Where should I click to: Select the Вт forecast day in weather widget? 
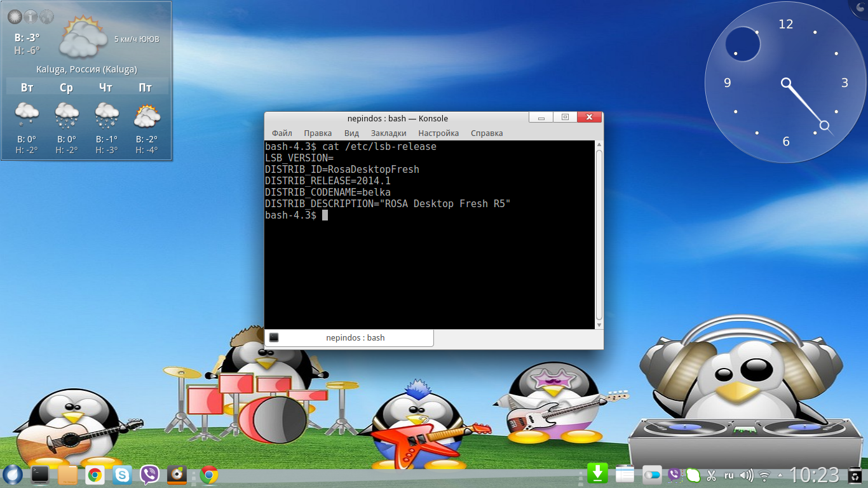[27, 88]
